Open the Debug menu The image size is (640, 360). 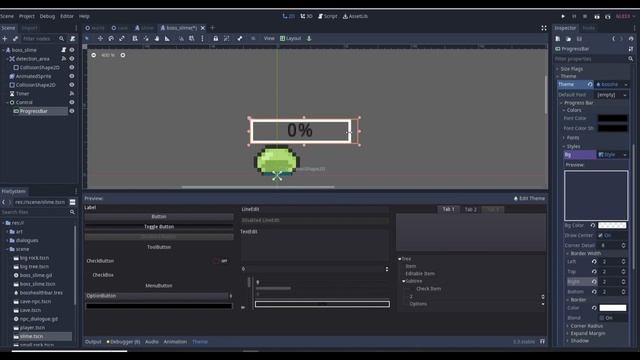[47, 16]
